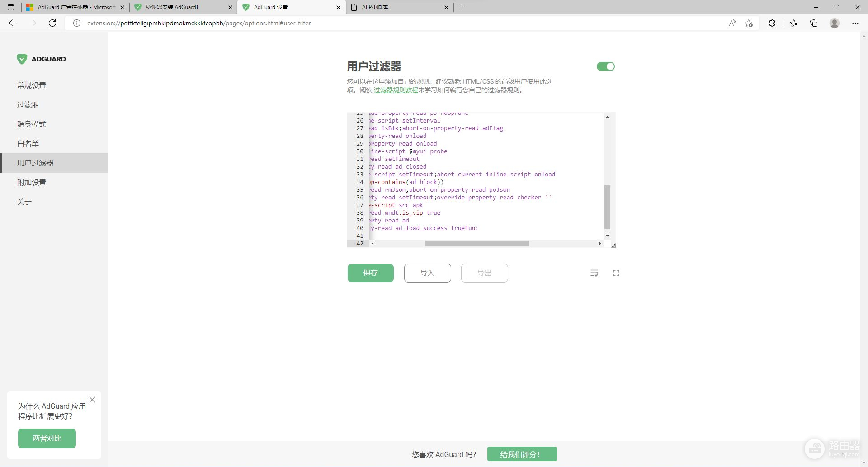
Task: Click the site info icon in address bar
Action: coord(77,23)
